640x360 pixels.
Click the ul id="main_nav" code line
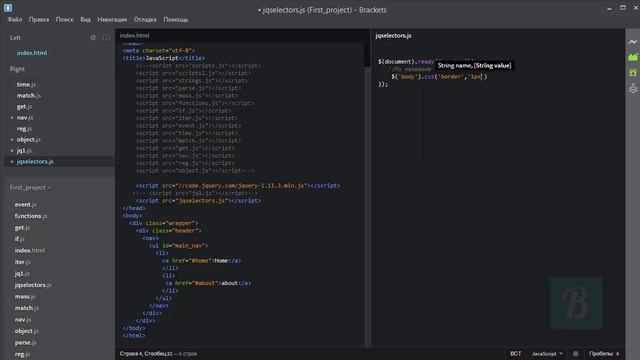click(x=178, y=246)
